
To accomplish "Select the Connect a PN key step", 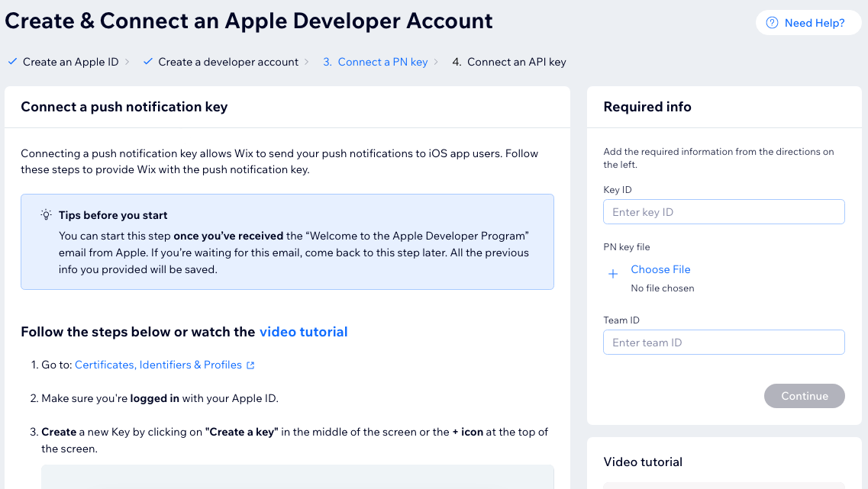I will pyautogui.click(x=376, y=62).
